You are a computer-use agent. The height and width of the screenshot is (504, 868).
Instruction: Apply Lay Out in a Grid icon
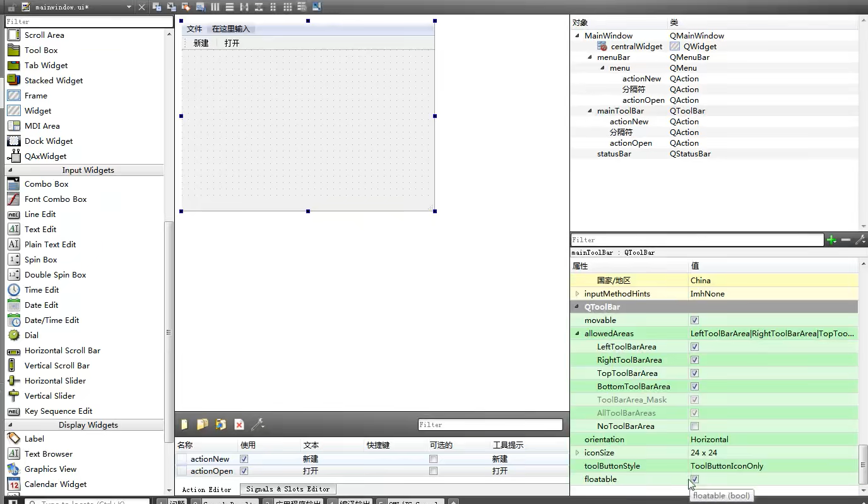point(287,7)
